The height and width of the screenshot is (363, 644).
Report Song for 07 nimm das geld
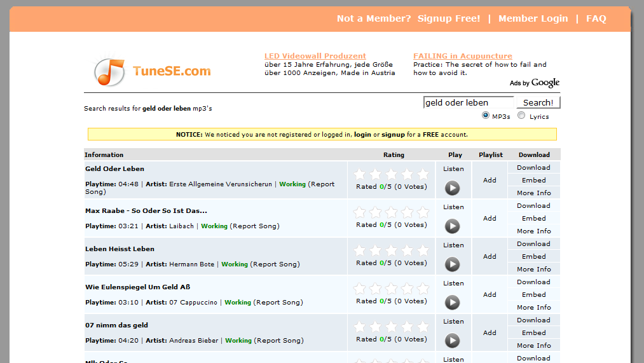(279, 341)
